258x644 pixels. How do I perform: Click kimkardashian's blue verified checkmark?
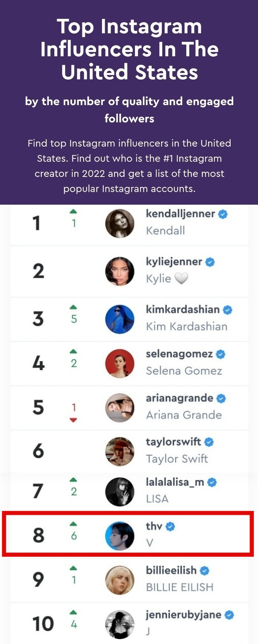tap(228, 310)
